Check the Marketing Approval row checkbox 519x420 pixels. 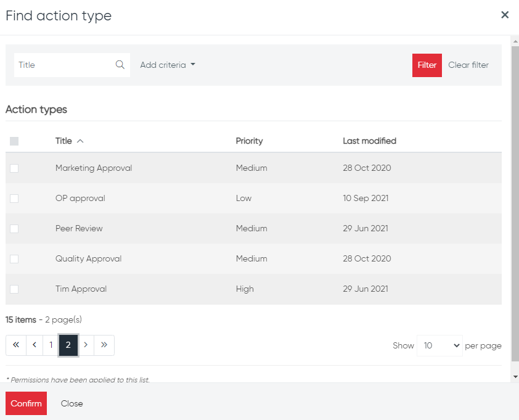[14, 168]
